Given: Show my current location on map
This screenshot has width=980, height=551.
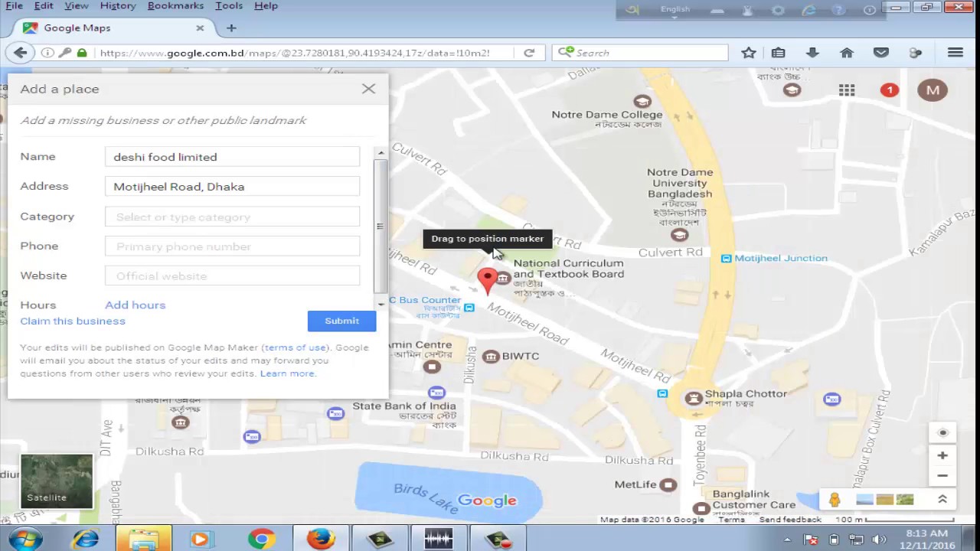Looking at the screenshot, I should point(942,432).
